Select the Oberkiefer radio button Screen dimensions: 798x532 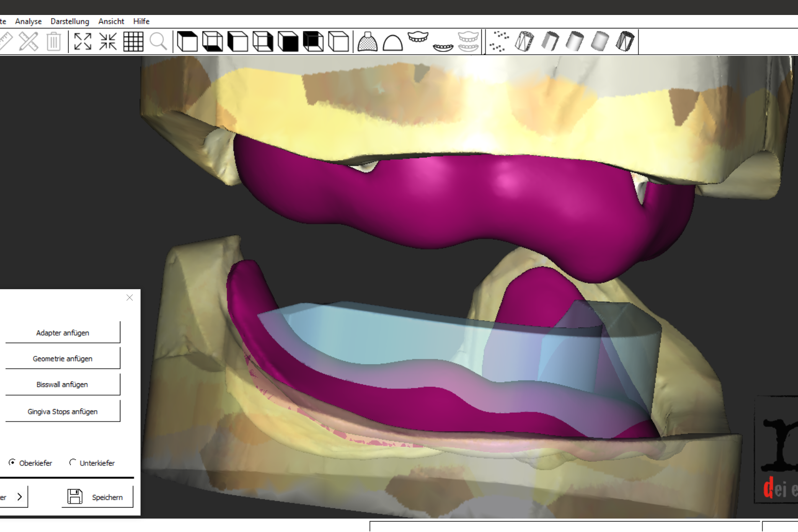click(x=12, y=462)
